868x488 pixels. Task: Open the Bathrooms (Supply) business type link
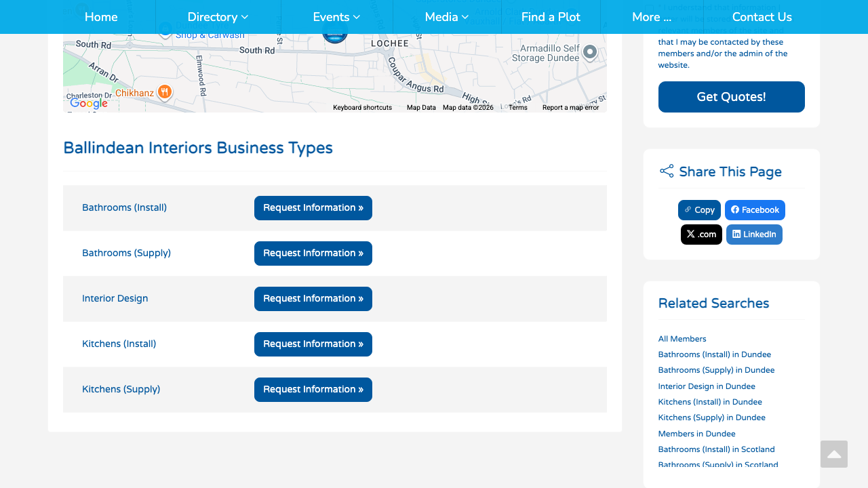click(126, 253)
